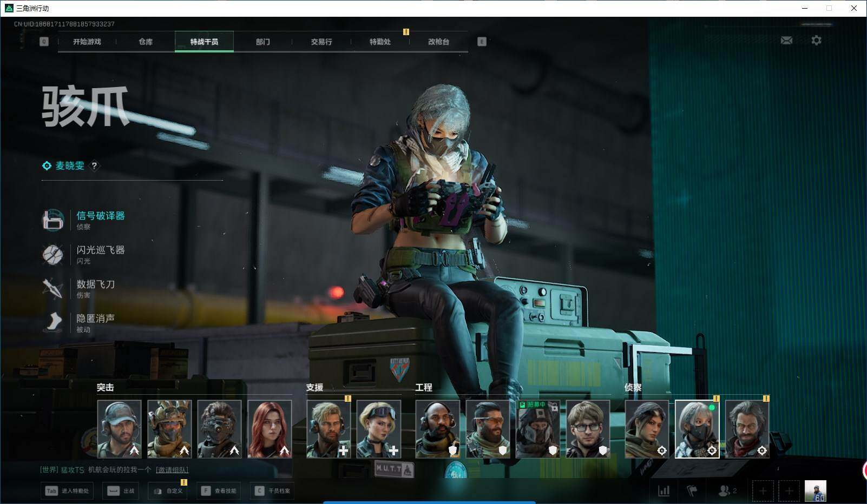The height and width of the screenshot is (504, 867).
Task: Click the question mark beside 麦晓雯
Action: [x=94, y=166]
